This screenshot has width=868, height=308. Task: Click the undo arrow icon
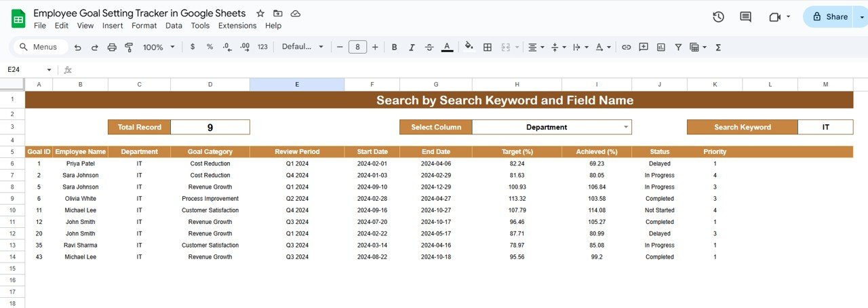[78, 47]
